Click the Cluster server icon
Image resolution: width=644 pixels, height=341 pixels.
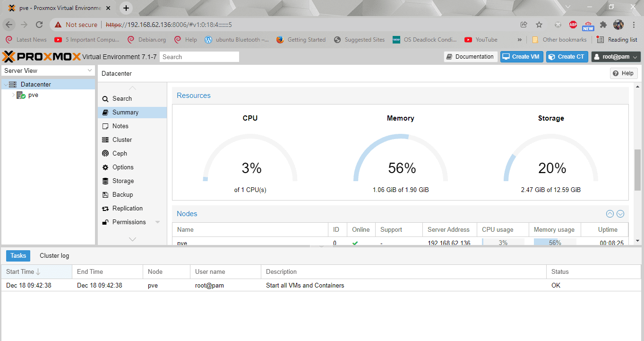[105, 140]
